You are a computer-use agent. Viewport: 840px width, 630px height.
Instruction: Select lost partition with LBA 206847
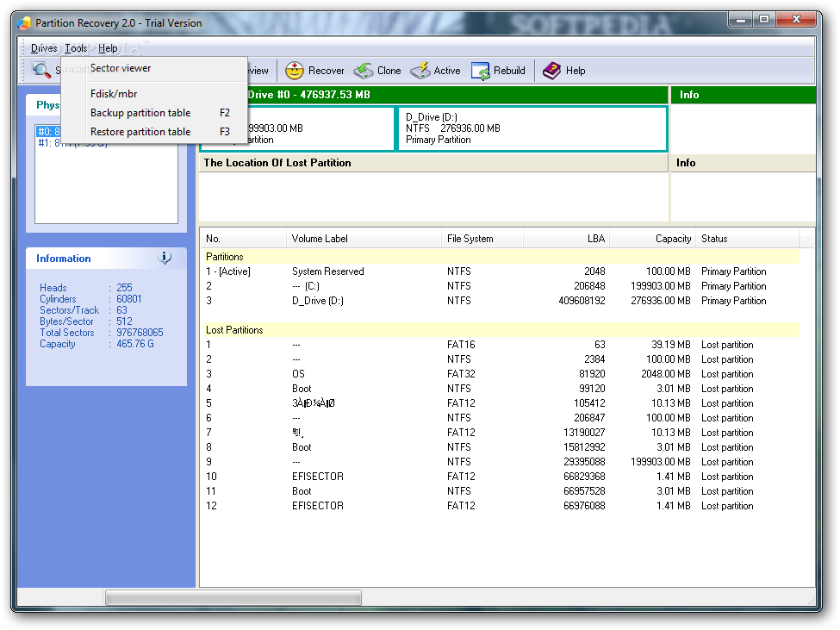tap(501, 418)
